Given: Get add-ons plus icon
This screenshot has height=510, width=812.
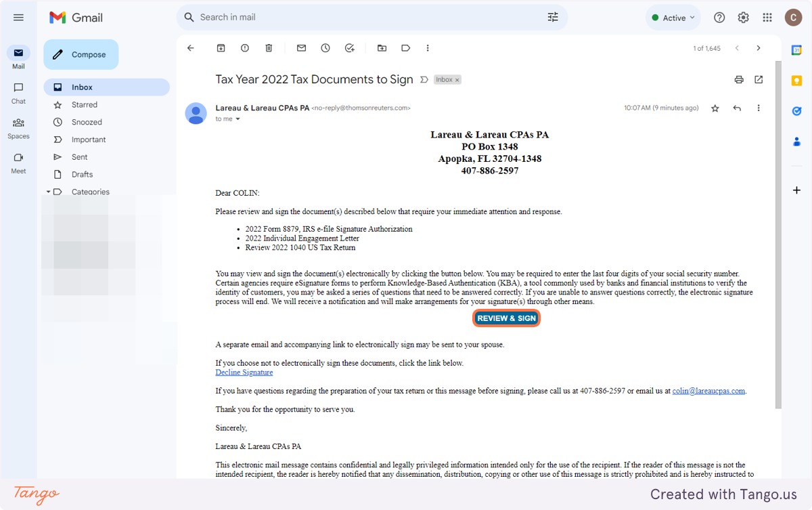Looking at the screenshot, I should (796, 190).
